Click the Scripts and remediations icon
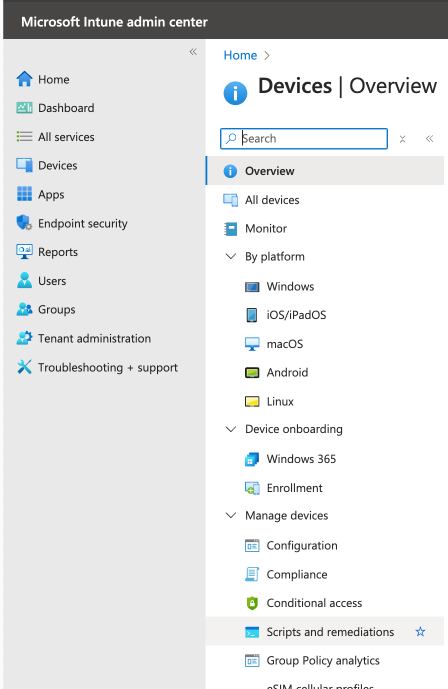448x689 pixels. tap(252, 632)
